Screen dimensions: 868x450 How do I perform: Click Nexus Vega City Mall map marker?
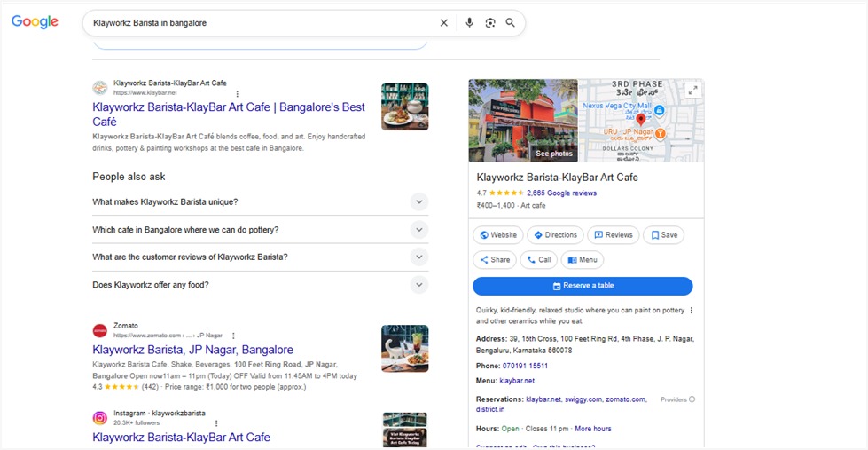click(659, 110)
